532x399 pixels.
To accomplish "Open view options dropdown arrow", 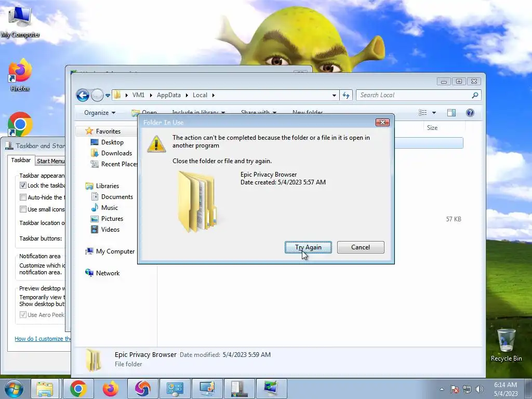I will (x=434, y=113).
